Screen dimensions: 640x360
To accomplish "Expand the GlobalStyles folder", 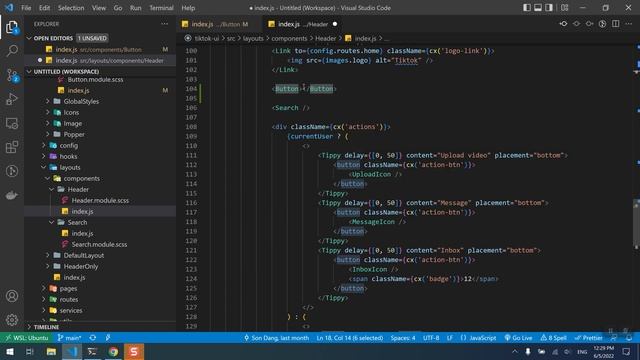I will coord(81,101).
